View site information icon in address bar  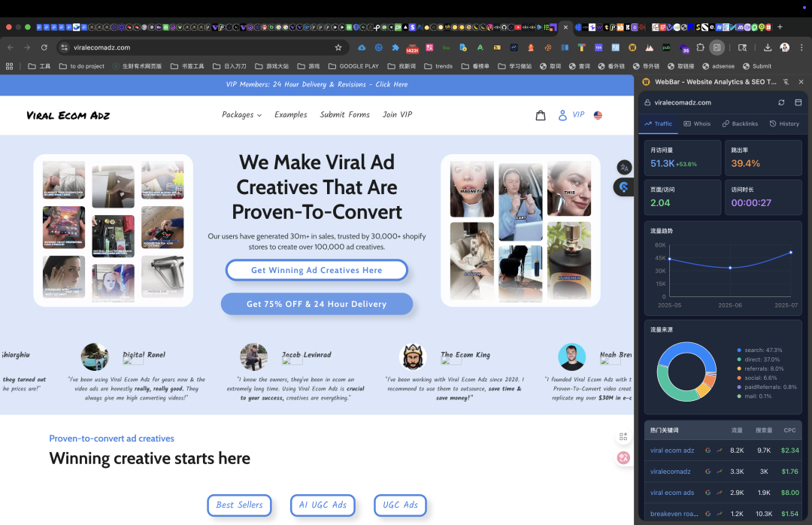click(x=64, y=47)
